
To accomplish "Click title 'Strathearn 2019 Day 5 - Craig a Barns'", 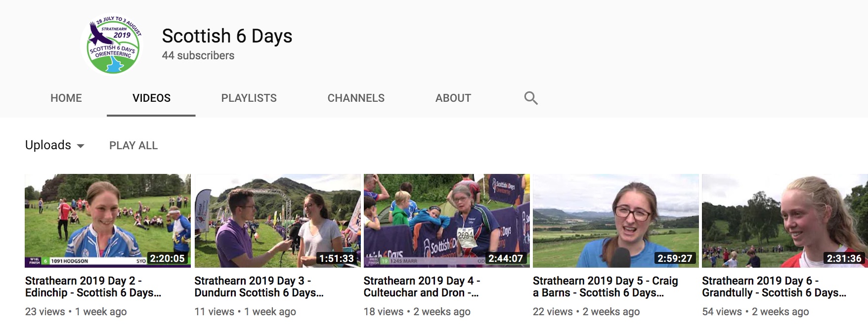I will [x=606, y=287].
